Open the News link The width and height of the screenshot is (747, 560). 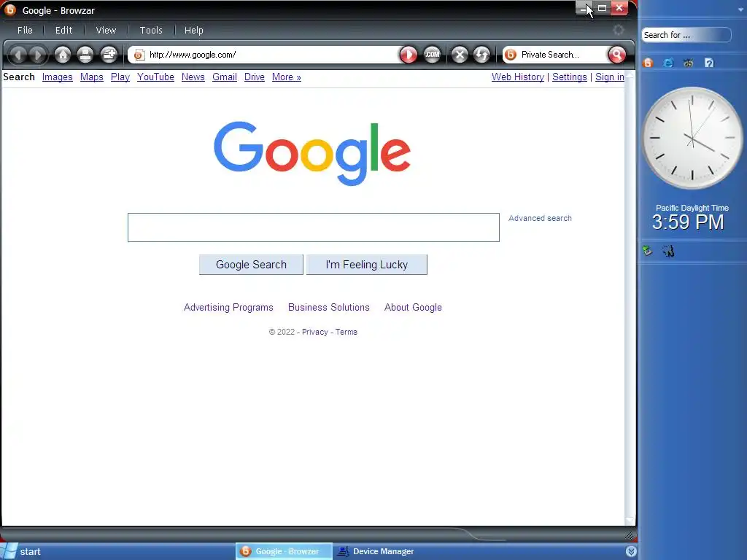coord(193,77)
